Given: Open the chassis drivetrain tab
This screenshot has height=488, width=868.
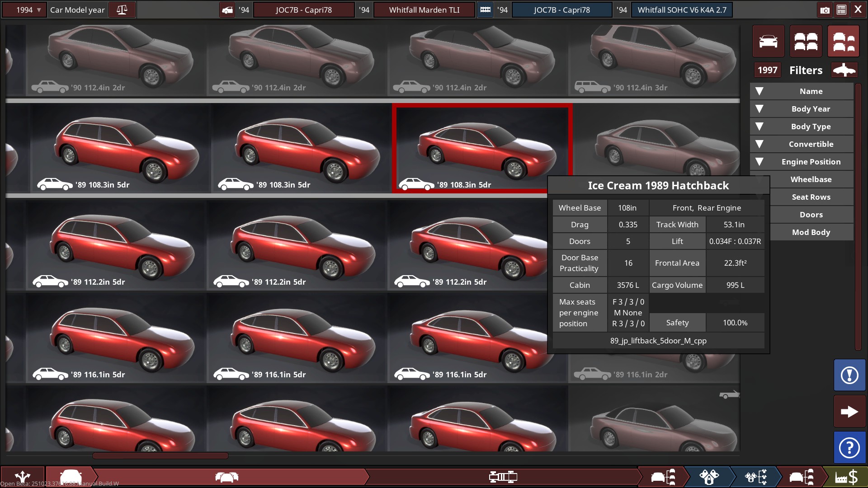Looking at the screenshot, I should tap(503, 477).
